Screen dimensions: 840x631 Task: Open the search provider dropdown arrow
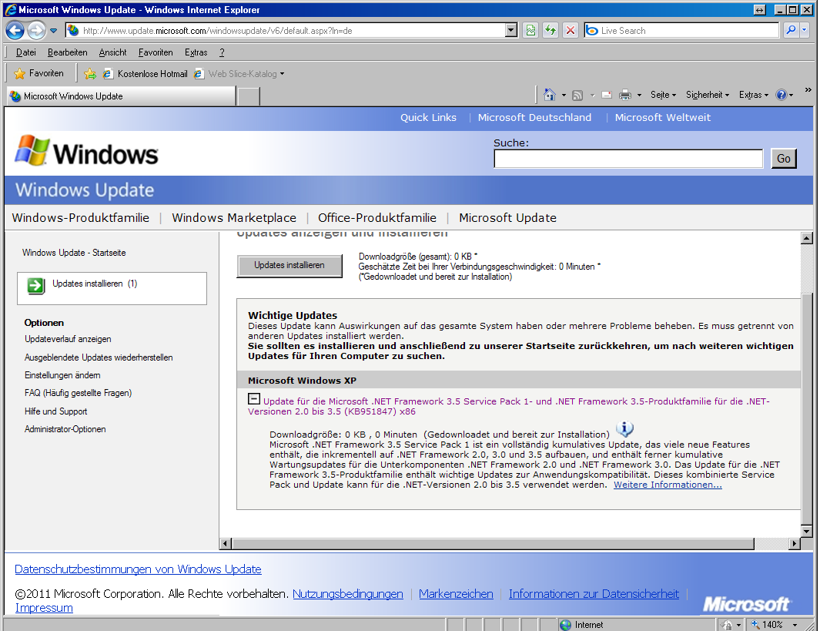tap(804, 31)
